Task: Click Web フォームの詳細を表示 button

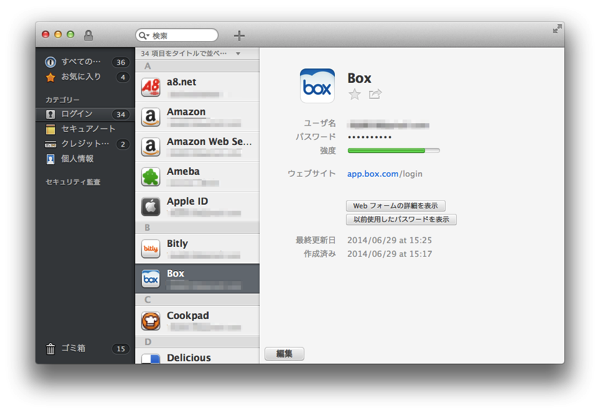Action: (396, 206)
